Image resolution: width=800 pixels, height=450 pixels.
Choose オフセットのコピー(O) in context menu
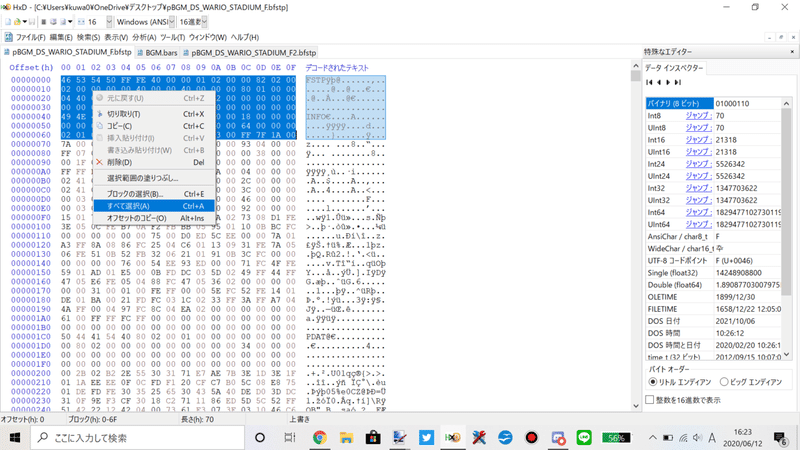click(154, 218)
